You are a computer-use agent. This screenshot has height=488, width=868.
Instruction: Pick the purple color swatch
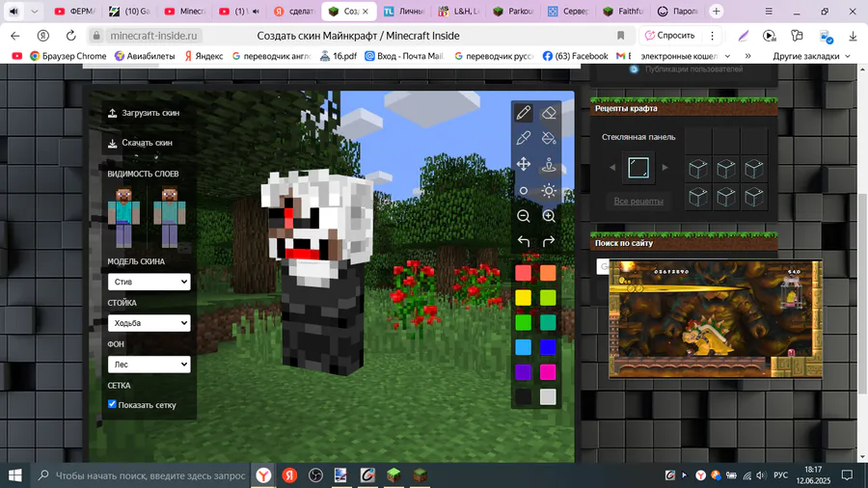tap(523, 372)
